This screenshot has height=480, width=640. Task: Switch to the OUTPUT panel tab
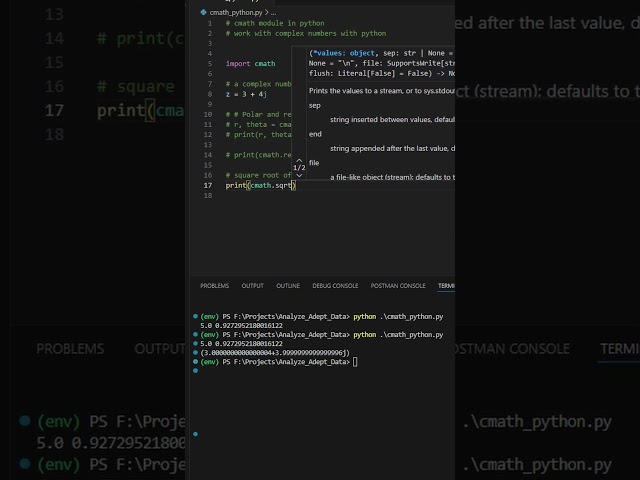253,286
